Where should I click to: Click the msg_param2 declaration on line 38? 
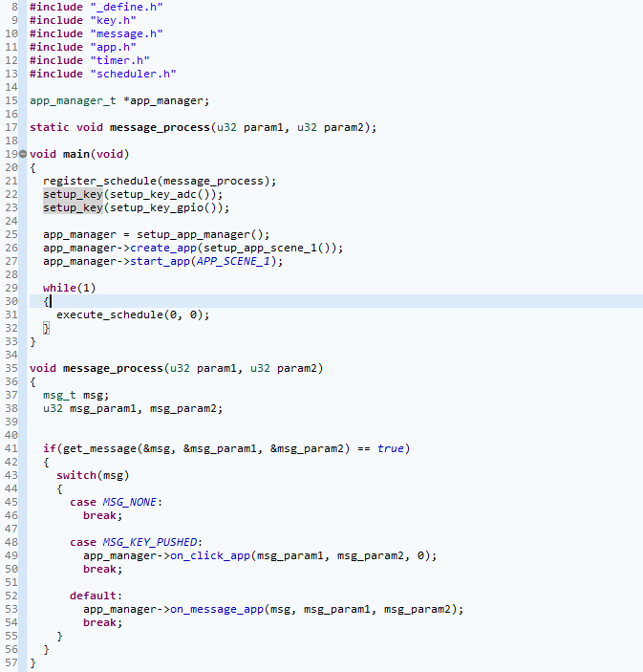(182, 408)
